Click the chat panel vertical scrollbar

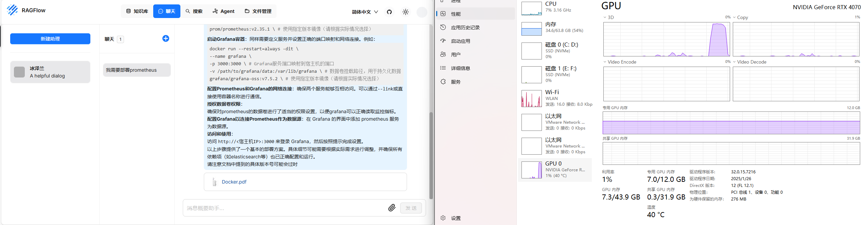[x=431, y=153]
